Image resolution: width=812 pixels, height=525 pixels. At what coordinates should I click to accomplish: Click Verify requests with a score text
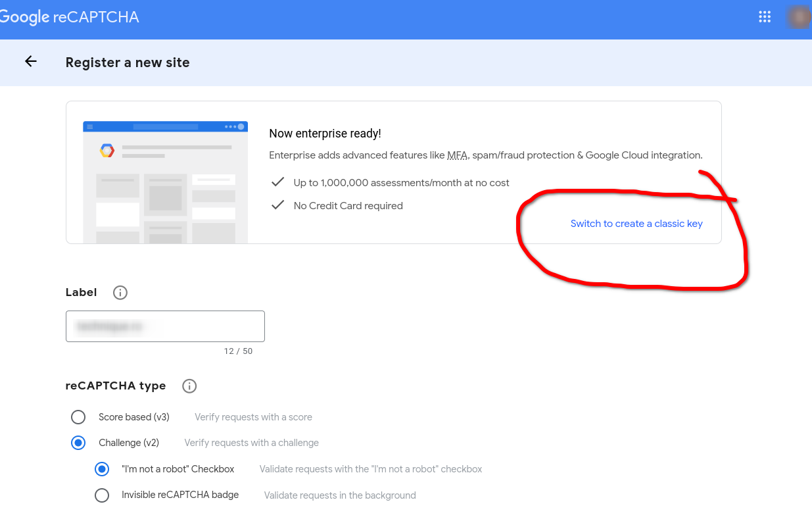(253, 417)
